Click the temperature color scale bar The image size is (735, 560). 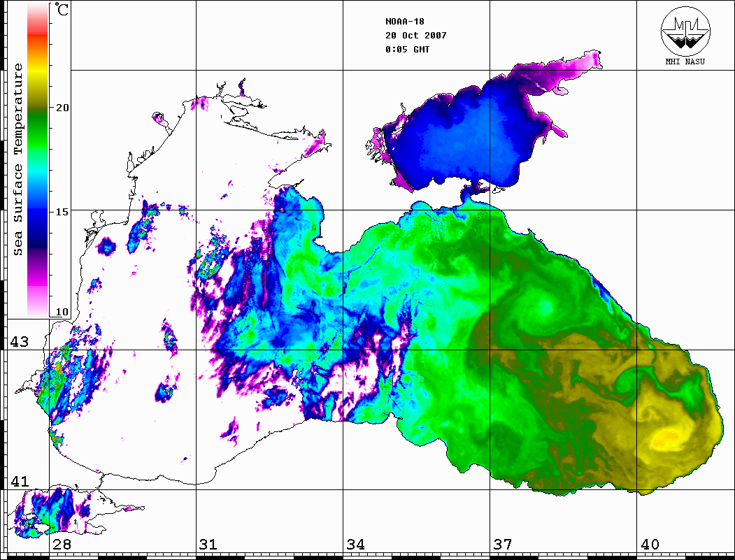point(38,159)
